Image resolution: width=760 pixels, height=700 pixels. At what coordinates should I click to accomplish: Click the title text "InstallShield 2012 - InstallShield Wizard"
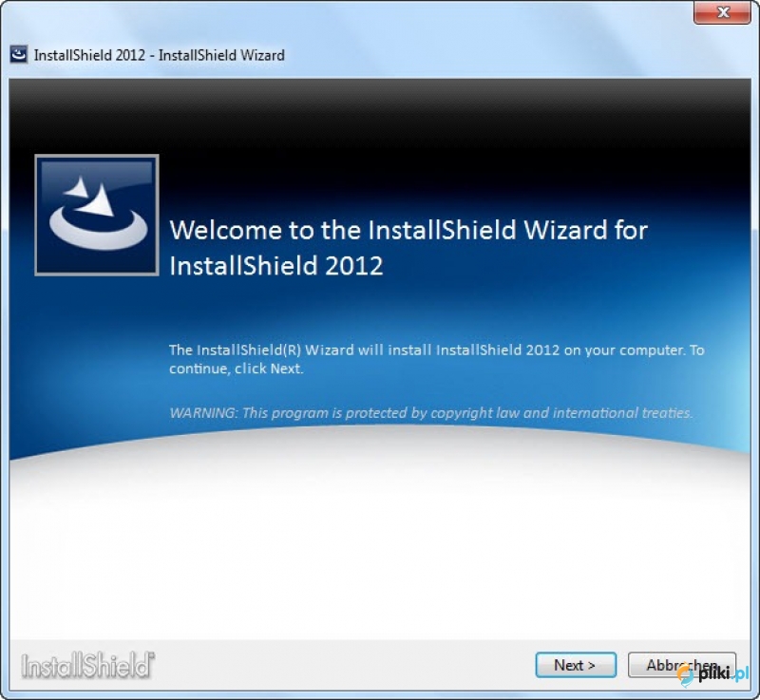159,55
